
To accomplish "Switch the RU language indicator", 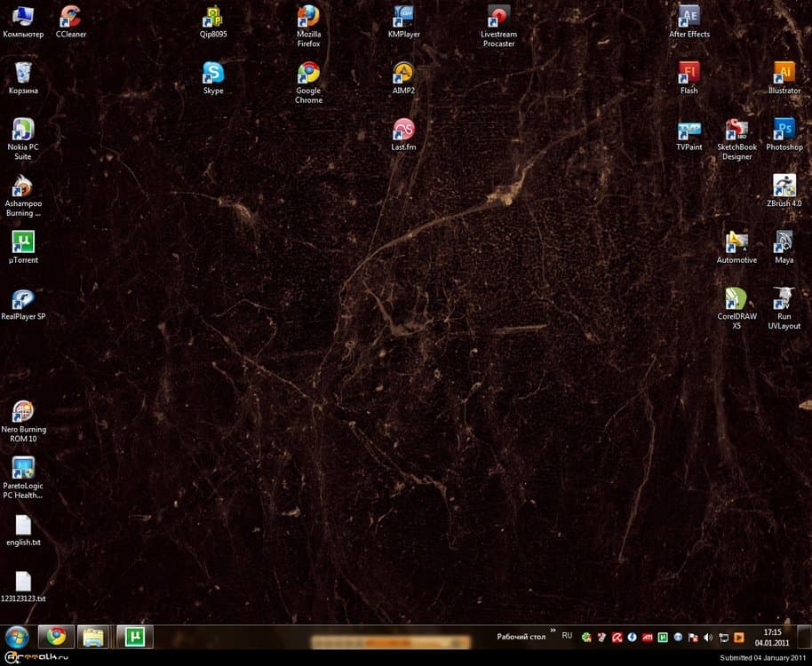I will tap(567, 636).
